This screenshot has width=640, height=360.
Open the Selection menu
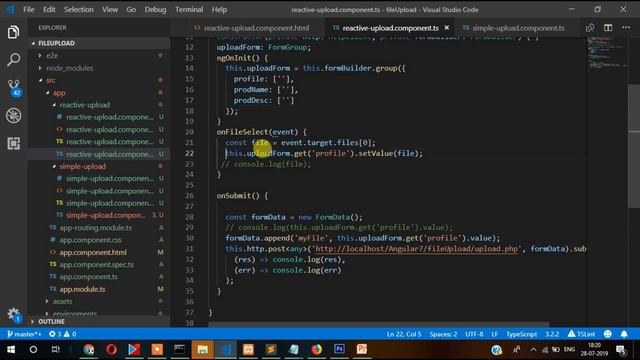tap(78, 9)
